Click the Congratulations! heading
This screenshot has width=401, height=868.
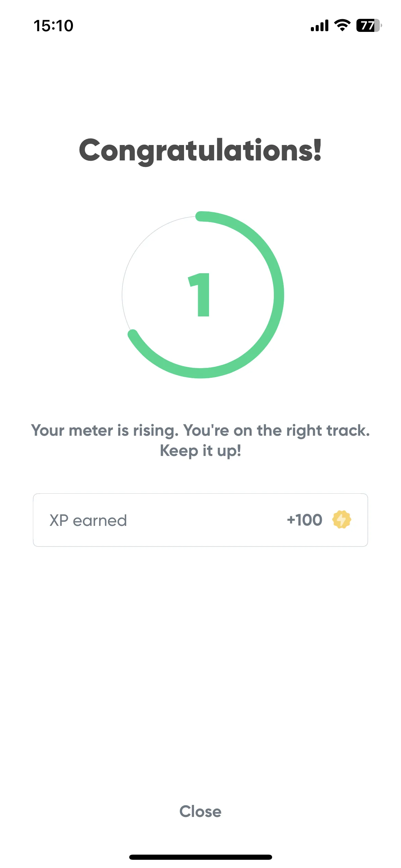200,151
